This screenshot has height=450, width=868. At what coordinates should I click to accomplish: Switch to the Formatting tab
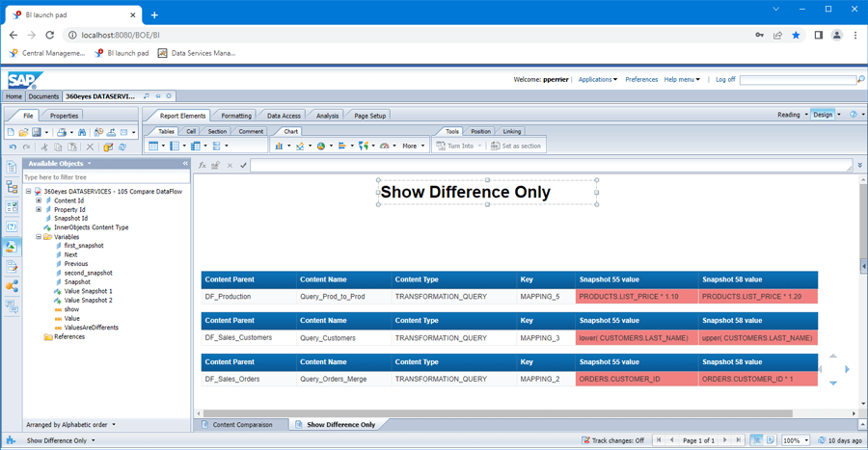[x=236, y=116]
